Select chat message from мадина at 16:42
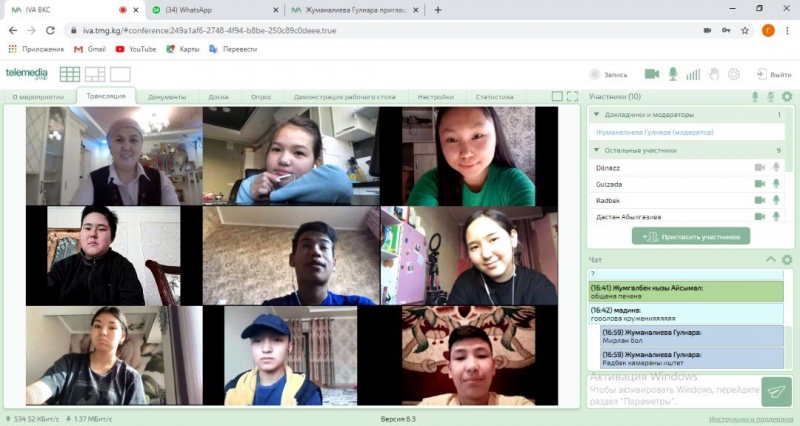The width and height of the screenshot is (800, 426). click(686, 314)
